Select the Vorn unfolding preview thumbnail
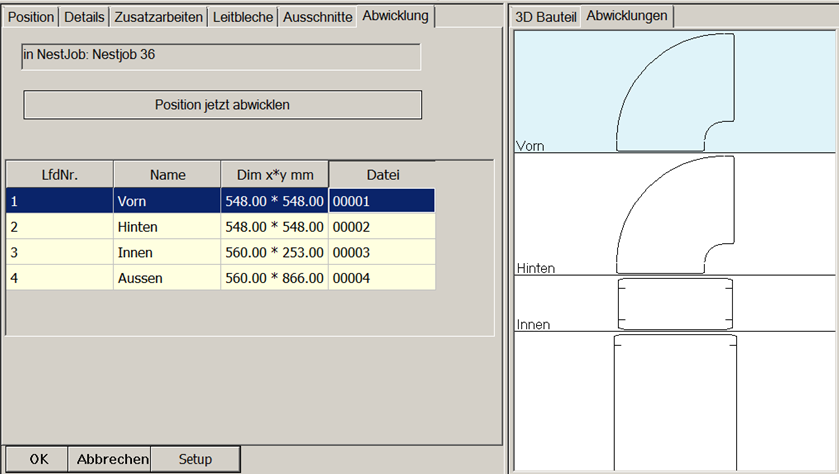Image resolution: width=839 pixels, height=474 pixels. pyautogui.click(x=674, y=92)
